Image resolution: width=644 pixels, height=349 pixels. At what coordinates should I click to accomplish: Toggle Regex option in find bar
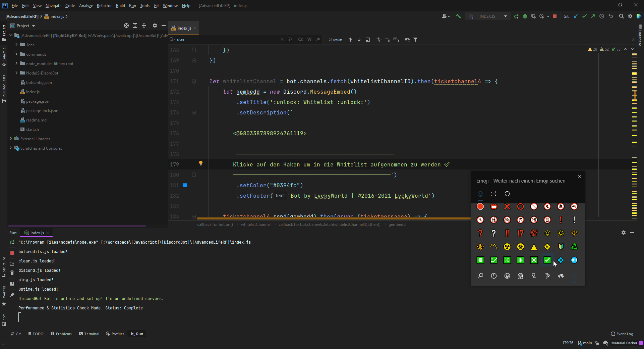[x=318, y=40]
